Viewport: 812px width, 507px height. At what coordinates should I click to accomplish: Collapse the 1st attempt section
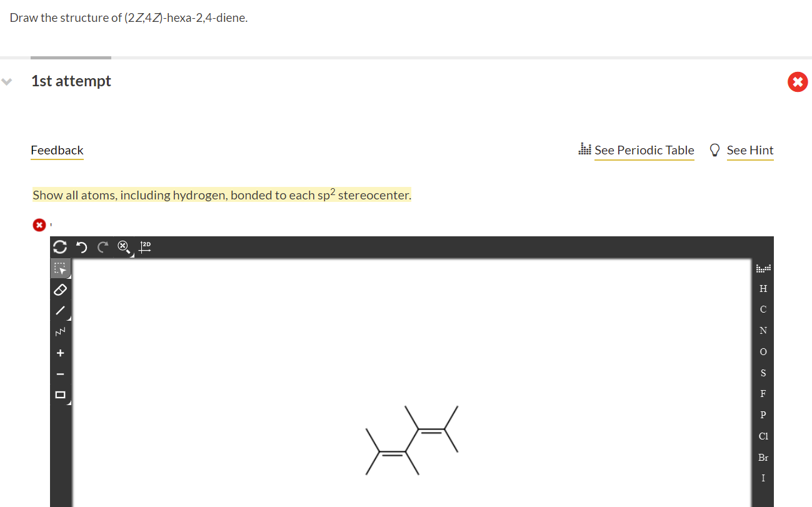point(6,81)
